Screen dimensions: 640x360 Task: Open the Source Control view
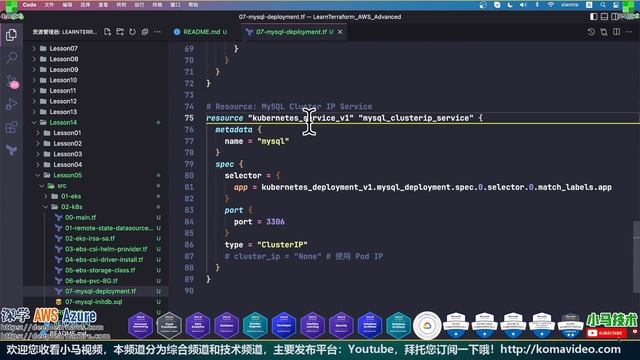click(x=11, y=81)
